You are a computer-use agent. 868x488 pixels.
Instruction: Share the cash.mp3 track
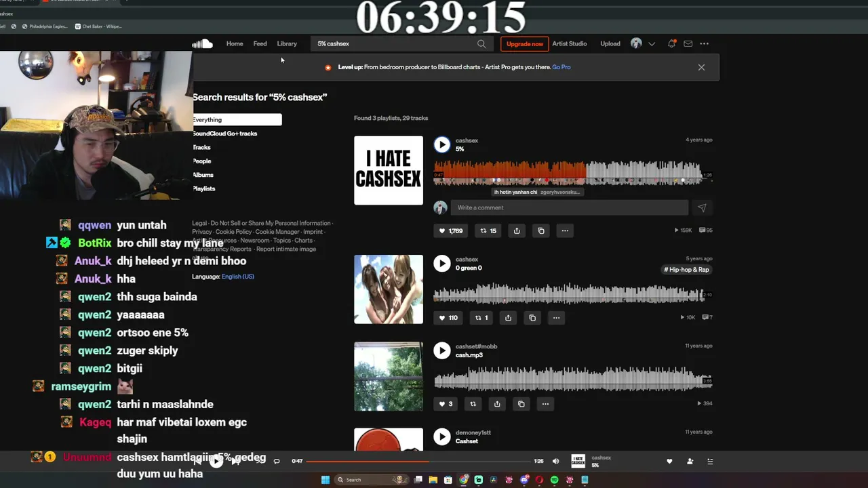[x=497, y=404]
